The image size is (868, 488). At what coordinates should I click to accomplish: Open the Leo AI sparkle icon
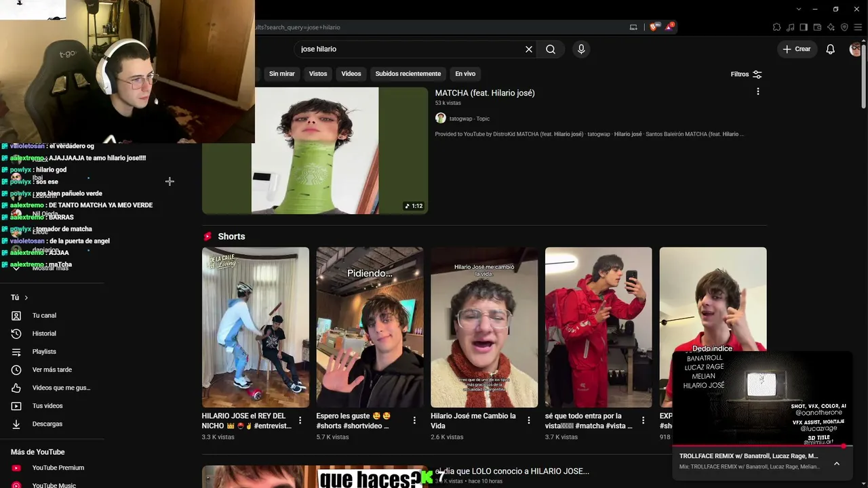831,27
